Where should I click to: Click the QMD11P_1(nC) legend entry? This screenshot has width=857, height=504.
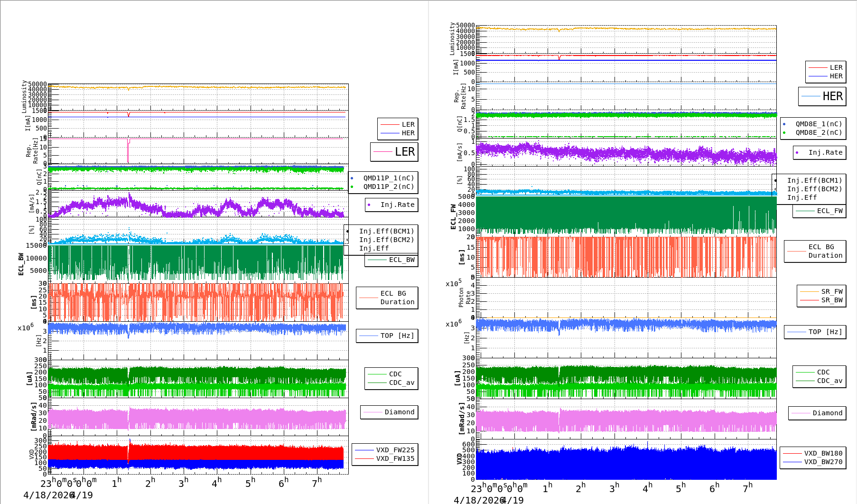click(x=388, y=178)
